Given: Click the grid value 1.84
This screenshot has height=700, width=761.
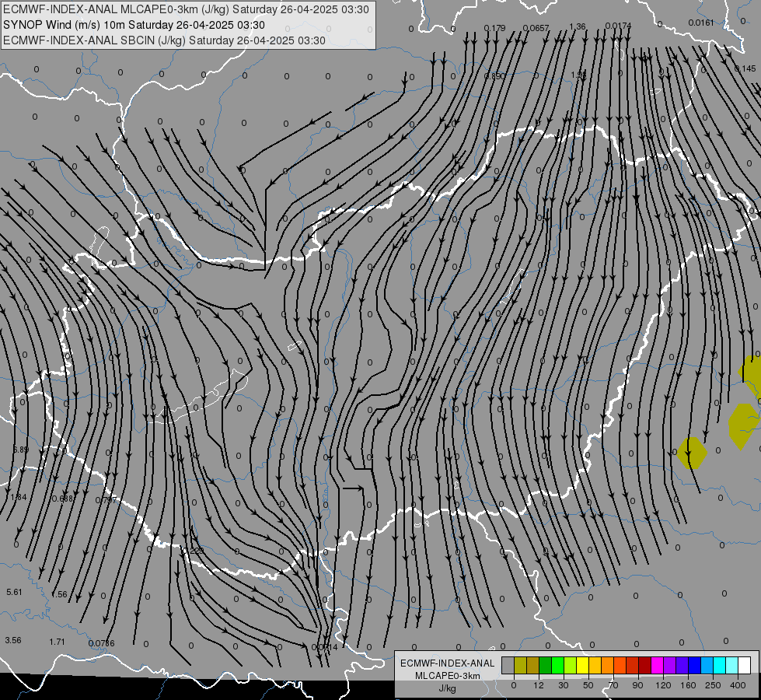Looking at the screenshot, I should pos(19,498).
